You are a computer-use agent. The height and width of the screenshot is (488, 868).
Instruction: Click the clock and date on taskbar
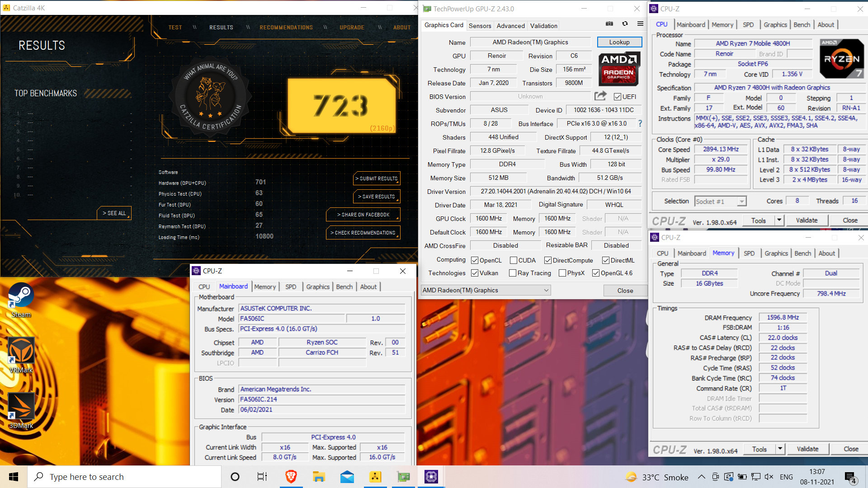(817, 477)
